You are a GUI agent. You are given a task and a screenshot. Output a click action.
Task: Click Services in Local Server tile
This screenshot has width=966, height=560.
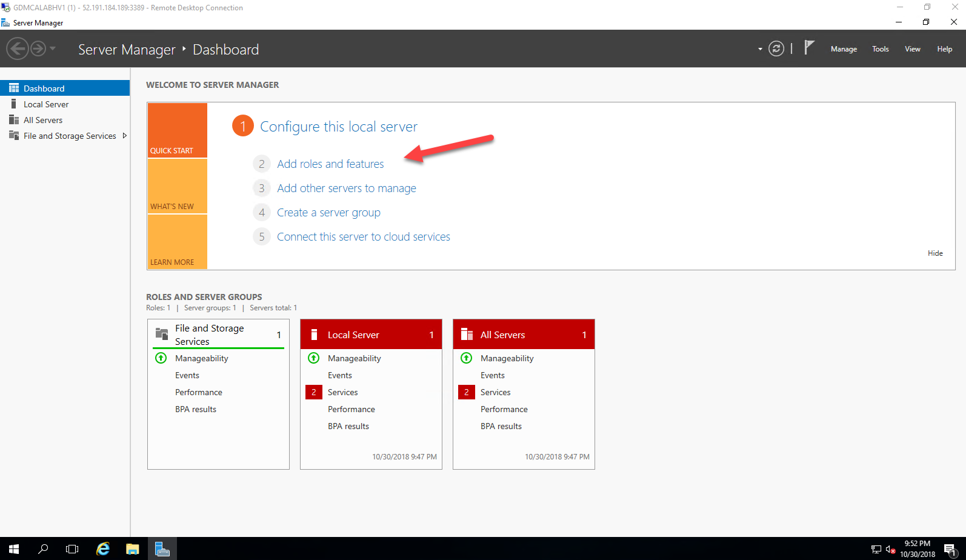343,392
